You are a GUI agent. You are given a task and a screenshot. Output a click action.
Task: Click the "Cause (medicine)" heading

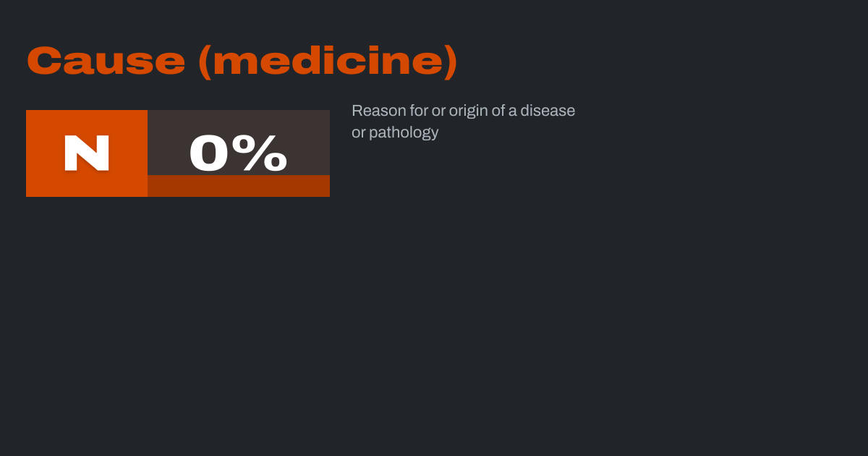click(242, 61)
